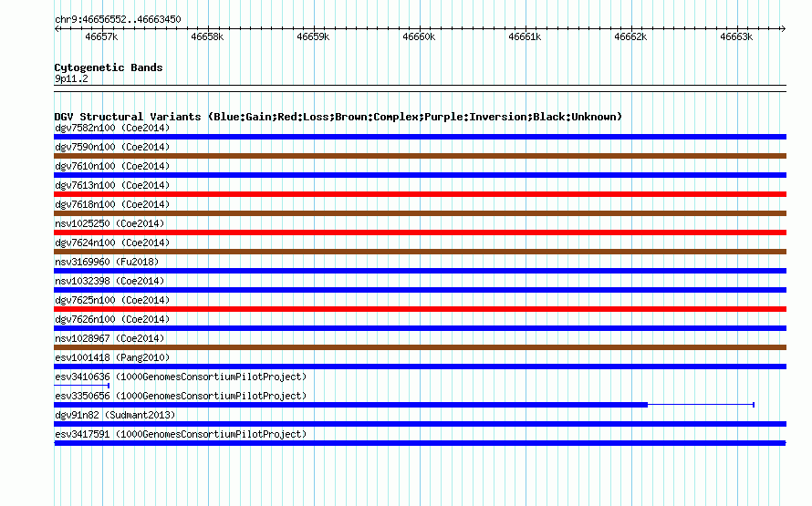
Task: Open the dgv7613n100 (Coe2014) label
Action: pos(112,185)
